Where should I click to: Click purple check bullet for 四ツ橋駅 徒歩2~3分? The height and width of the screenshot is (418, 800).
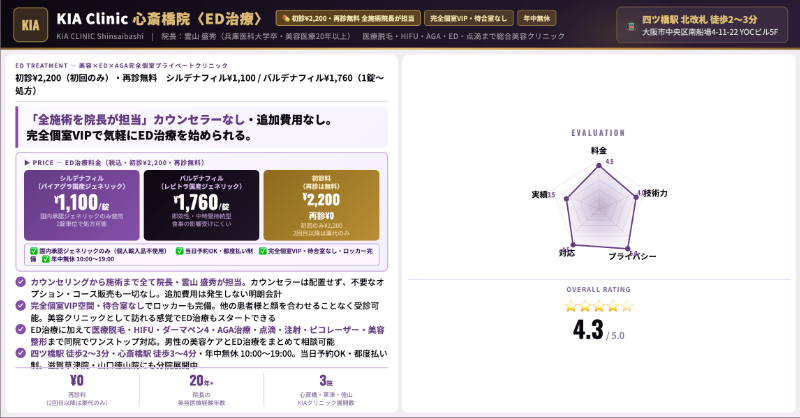coord(22,352)
